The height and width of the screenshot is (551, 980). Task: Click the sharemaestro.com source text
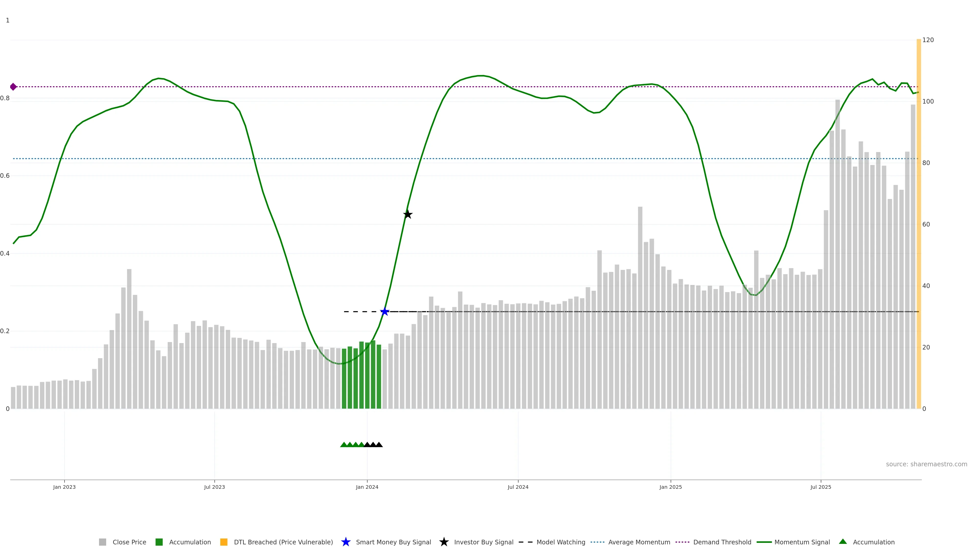[x=926, y=464]
